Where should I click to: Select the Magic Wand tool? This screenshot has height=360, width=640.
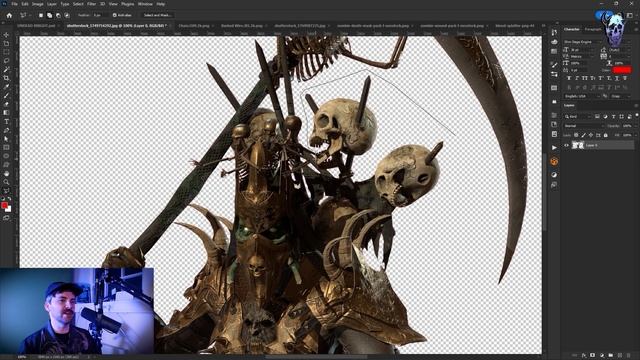6,69
